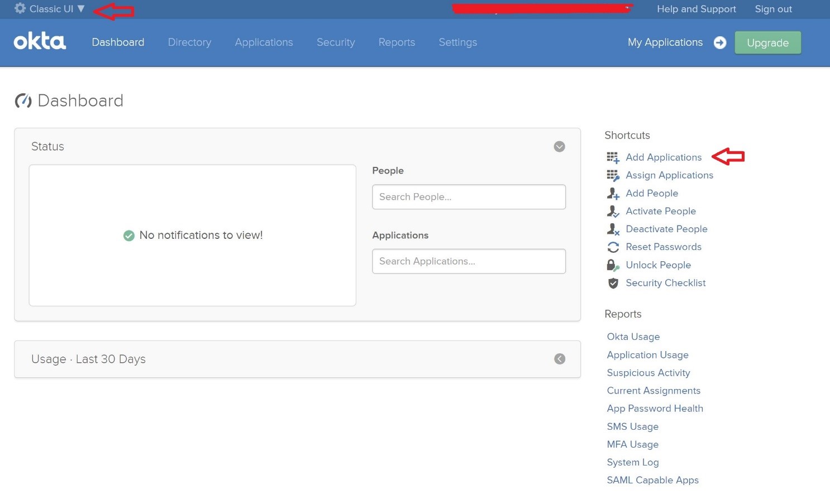Open the Classic UI dropdown
Viewport: 830px width, 504px height.
[x=50, y=9]
